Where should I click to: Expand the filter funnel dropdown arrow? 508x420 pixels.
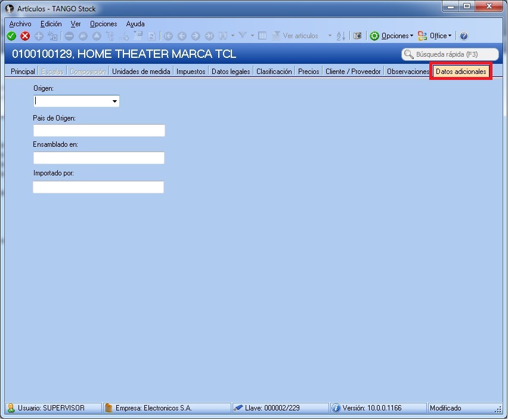[x=252, y=36]
